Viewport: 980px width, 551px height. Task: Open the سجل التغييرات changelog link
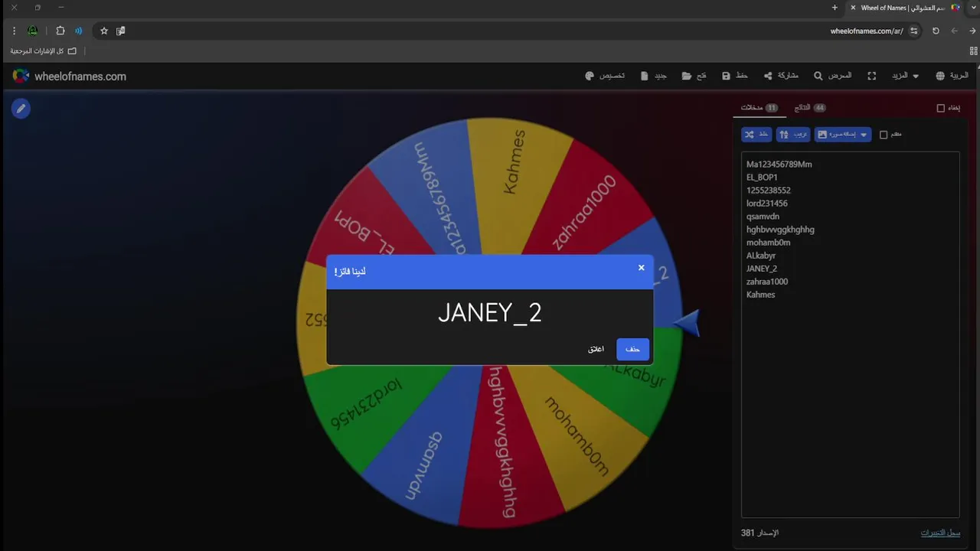point(940,533)
